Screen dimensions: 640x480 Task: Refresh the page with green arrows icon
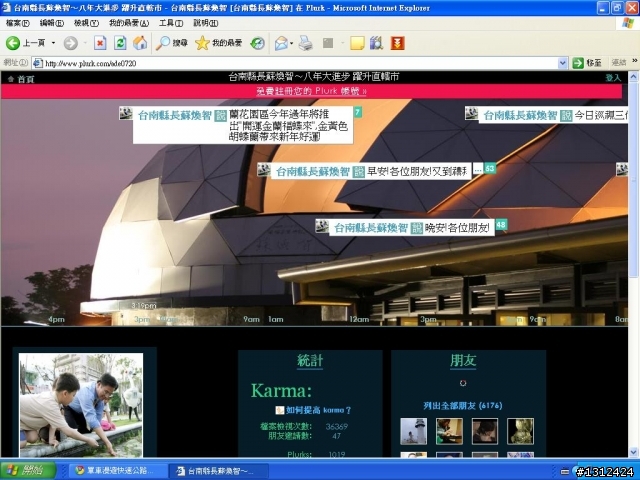point(120,43)
